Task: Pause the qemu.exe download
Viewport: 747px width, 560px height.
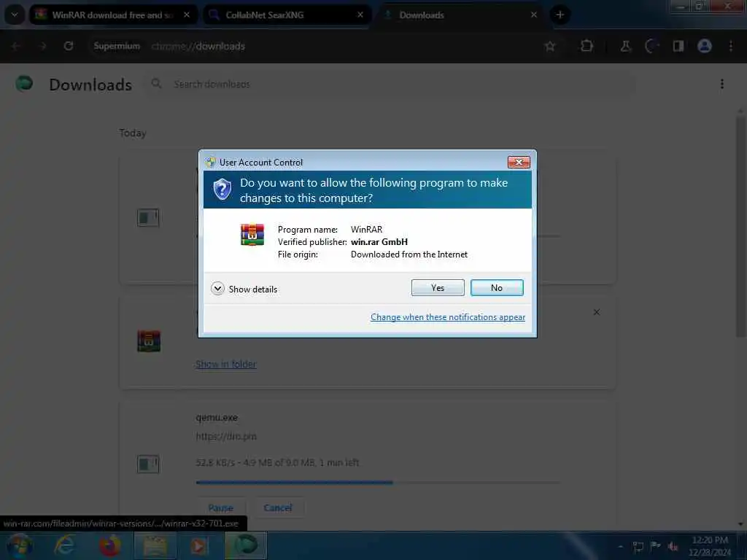Action: click(x=220, y=507)
